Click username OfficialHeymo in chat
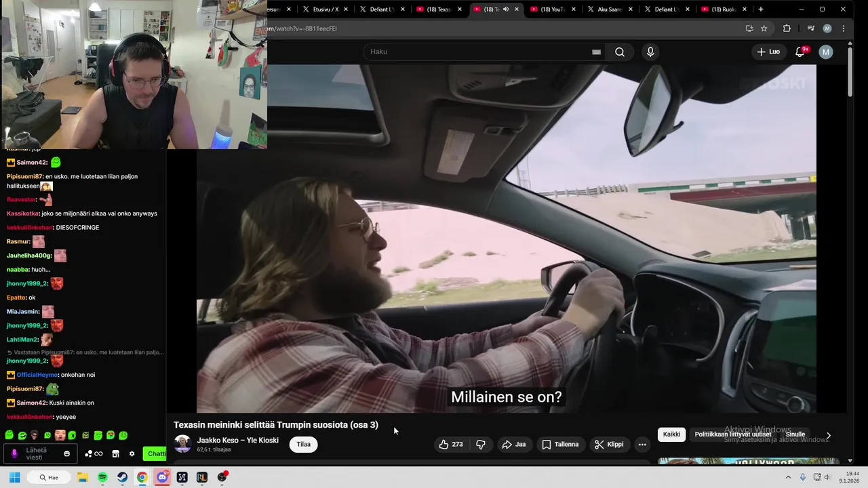868x488 pixels. (37, 375)
